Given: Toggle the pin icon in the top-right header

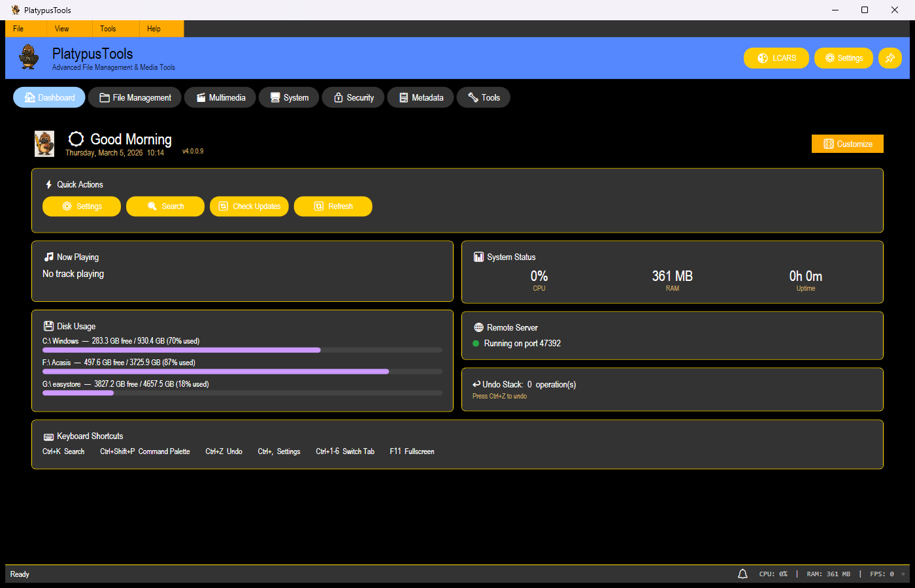Looking at the screenshot, I should coord(890,57).
